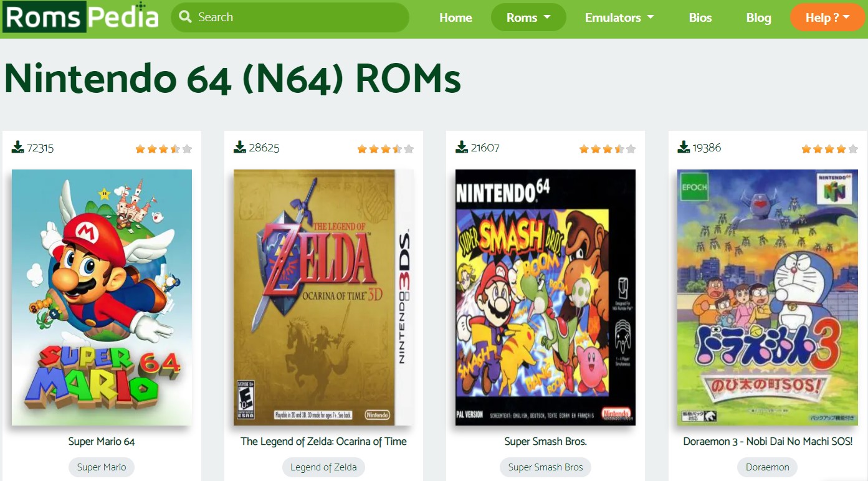
Task: Click the download icon beside 28625
Action: 240,147
